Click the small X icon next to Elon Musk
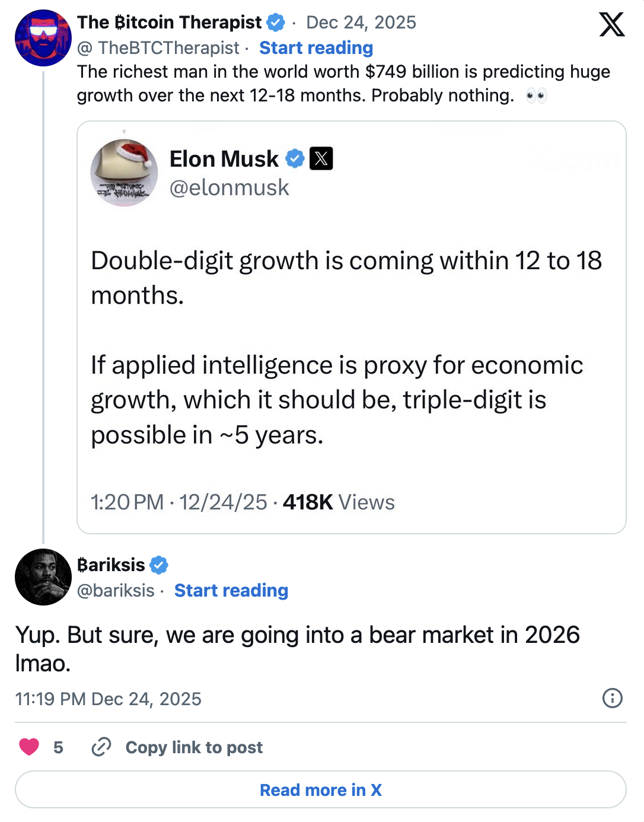Viewport: 644px width, 822px height. click(321, 158)
